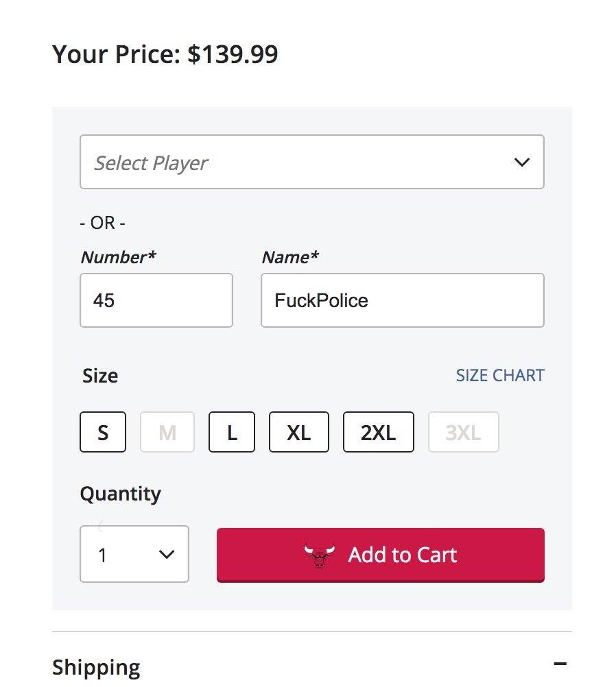Open the Quantity dropdown showing 1
Viewport: 616px width, 687px height.
click(x=134, y=554)
